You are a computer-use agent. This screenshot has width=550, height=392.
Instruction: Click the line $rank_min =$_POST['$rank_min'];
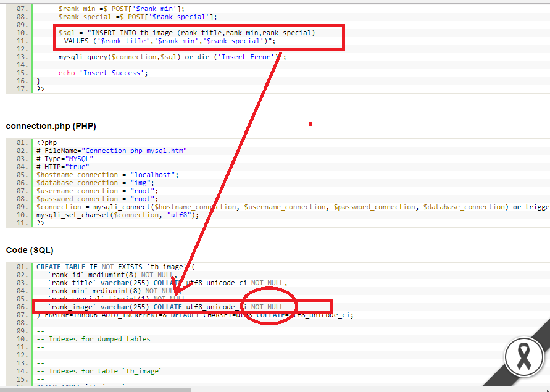[x=122, y=9]
